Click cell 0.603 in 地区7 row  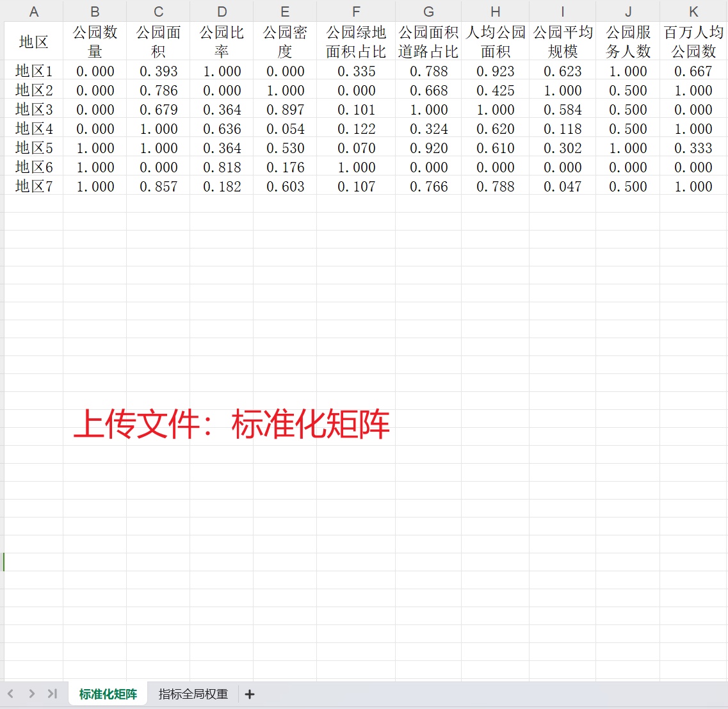(285, 186)
